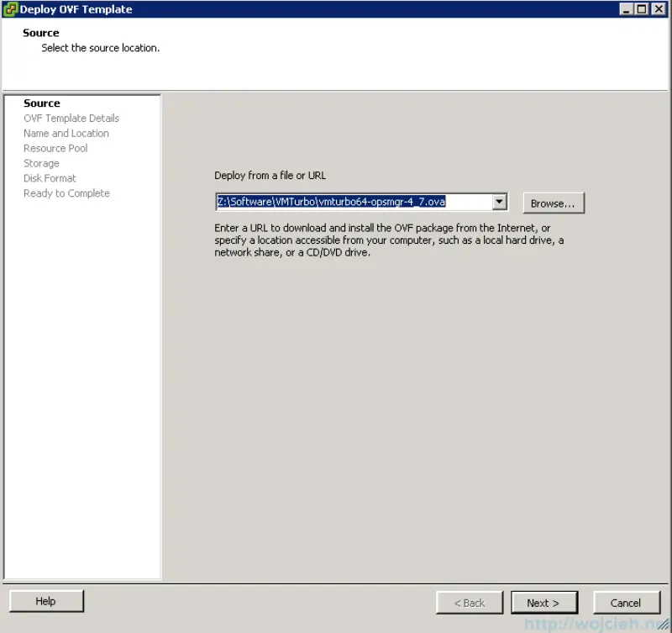Image resolution: width=672 pixels, height=633 pixels.
Task: Advance the wizard with Next
Action: click(x=543, y=602)
